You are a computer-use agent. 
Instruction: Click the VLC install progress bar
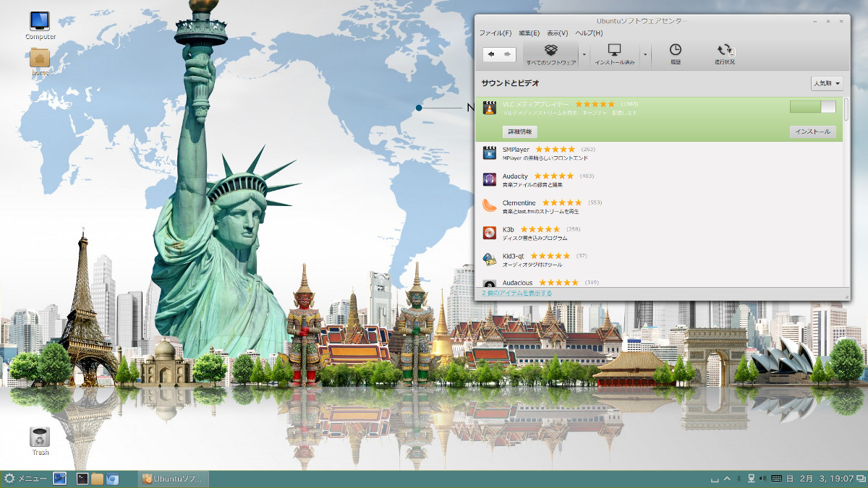812,107
